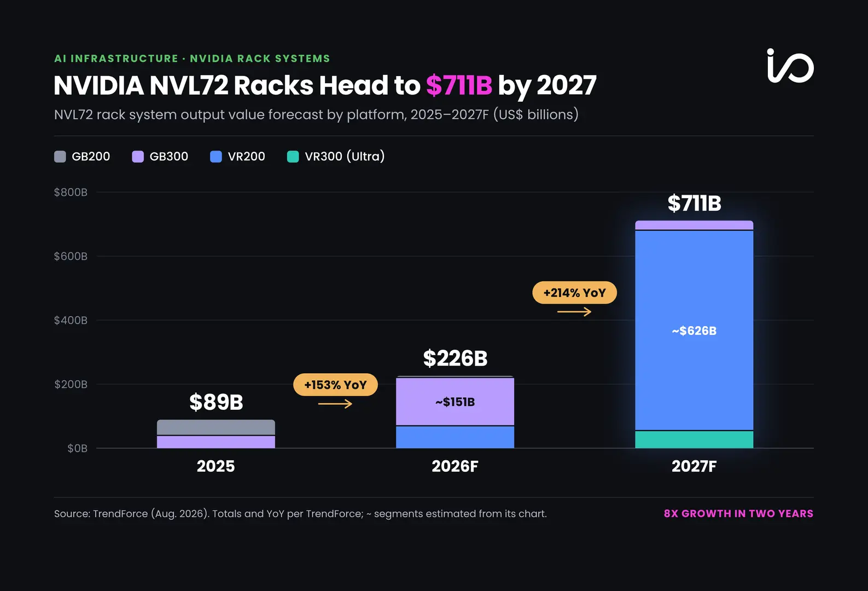Viewport: 868px width, 591px height.
Task: Click the 2027F axis label
Action: click(x=694, y=466)
